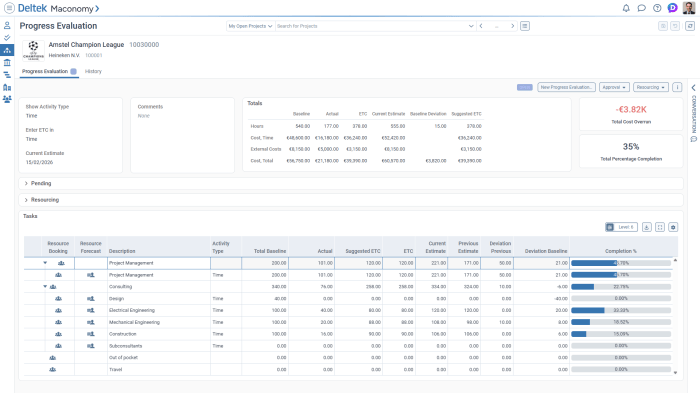
Task: Click the Total Baseline column header
Action: [270, 251]
